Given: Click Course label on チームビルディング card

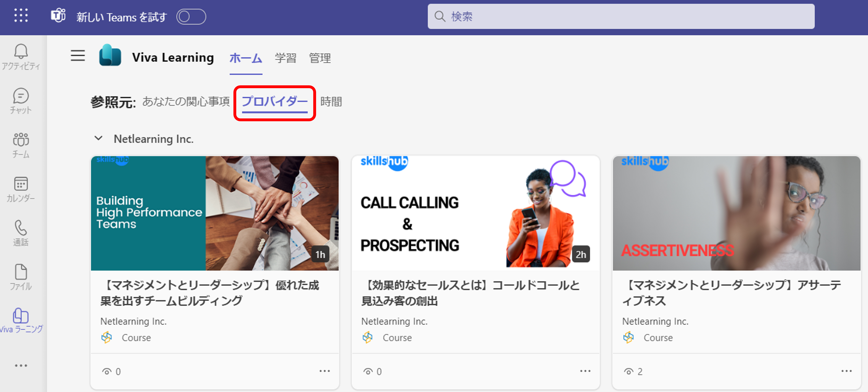Looking at the screenshot, I should [x=136, y=338].
